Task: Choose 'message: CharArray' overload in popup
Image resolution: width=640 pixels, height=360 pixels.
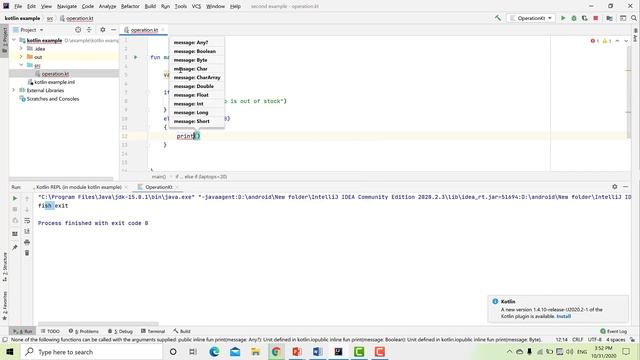Action: [x=196, y=78]
